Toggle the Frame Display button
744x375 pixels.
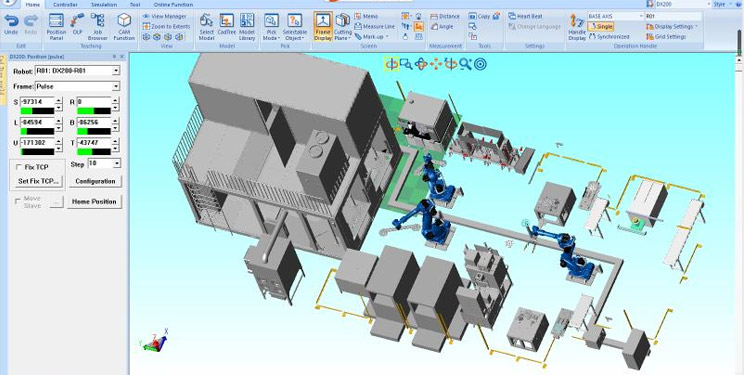coord(323,27)
